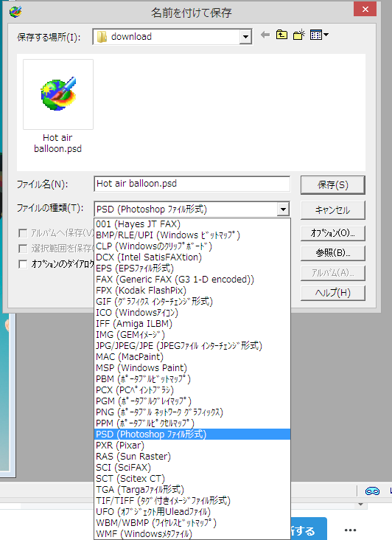Go back to the previous folder
Viewport: 392px width, 540px height.
(x=265, y=35)
